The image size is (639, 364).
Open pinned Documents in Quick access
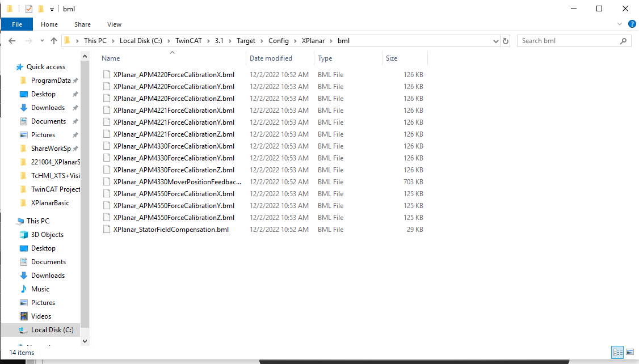point(48,121)
